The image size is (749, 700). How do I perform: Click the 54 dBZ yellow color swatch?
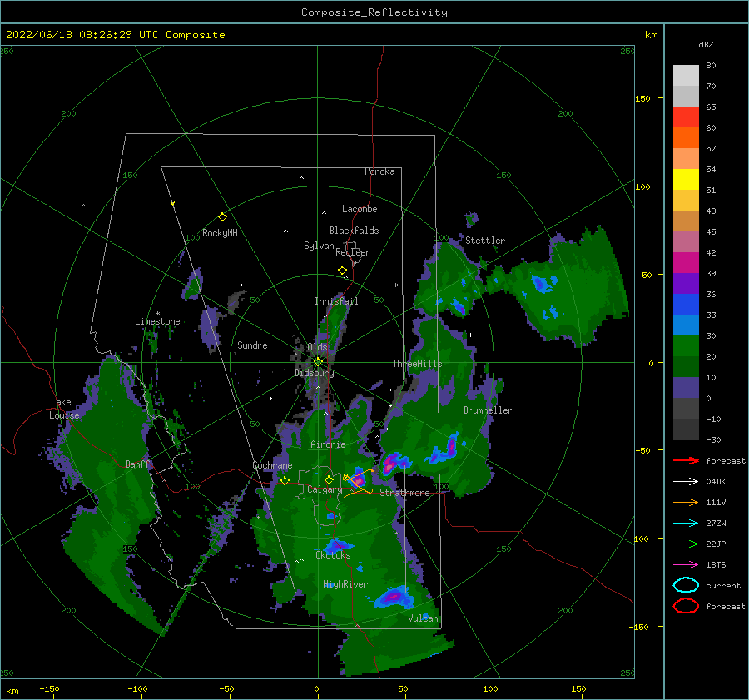(686, 179)
